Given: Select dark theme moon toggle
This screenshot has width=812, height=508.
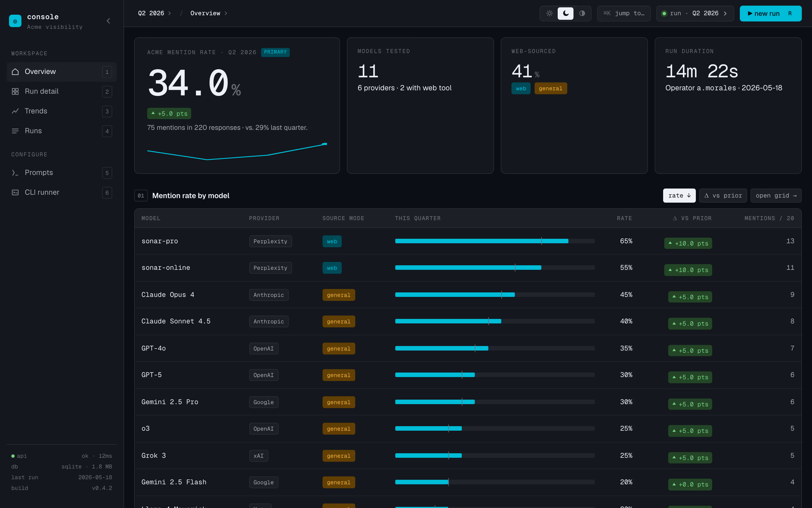Looking at the screenshot, I should tap(566, 14).
